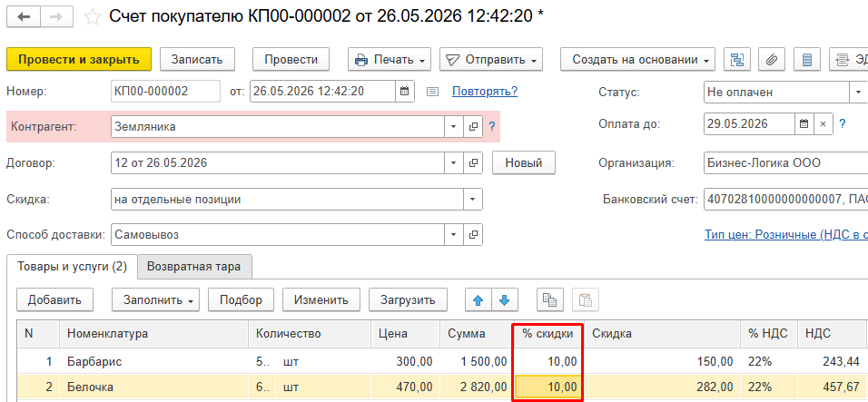Open the document structure icon
Viewport: 868px width, 402px height.
(x=737, y=59)
